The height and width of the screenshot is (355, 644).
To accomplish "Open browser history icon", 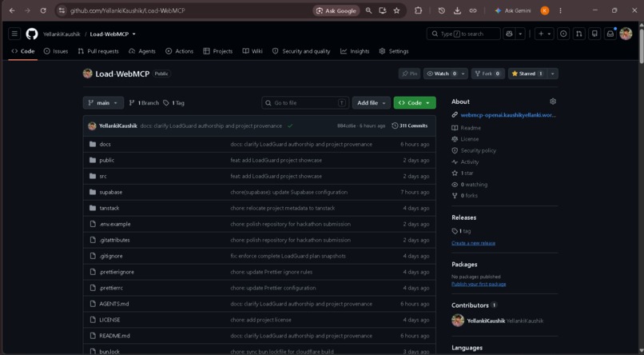I will [442, 10].
